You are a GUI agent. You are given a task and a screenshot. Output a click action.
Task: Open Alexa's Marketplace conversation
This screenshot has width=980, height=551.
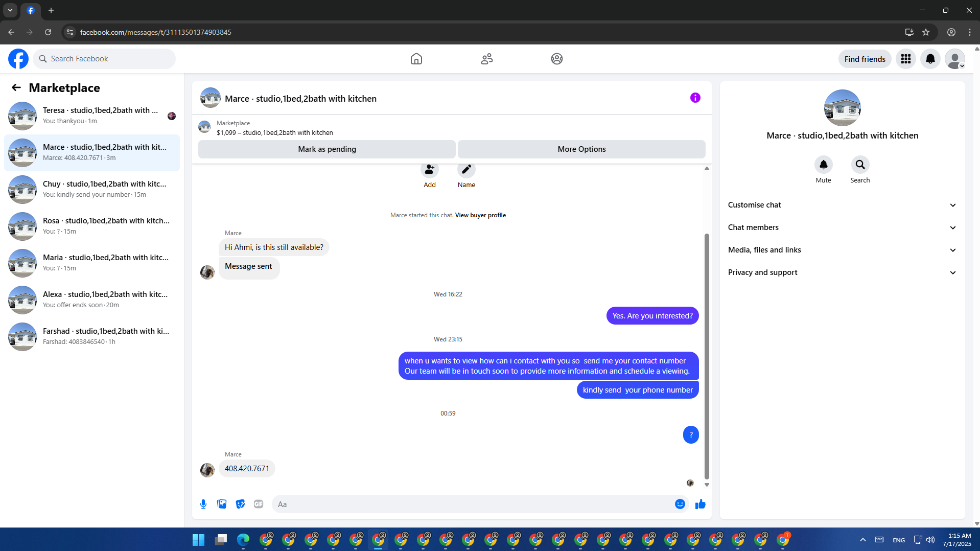pos(92,300)
